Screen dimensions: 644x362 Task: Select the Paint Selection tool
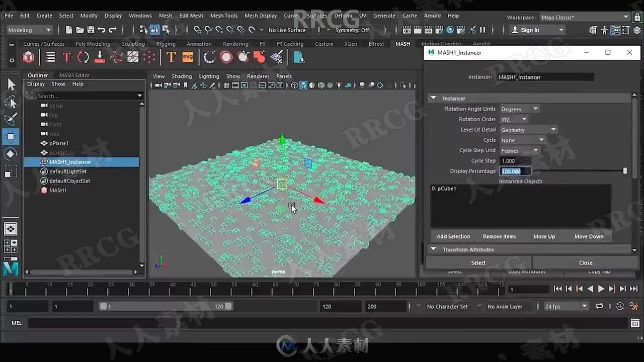pos(11,119)
